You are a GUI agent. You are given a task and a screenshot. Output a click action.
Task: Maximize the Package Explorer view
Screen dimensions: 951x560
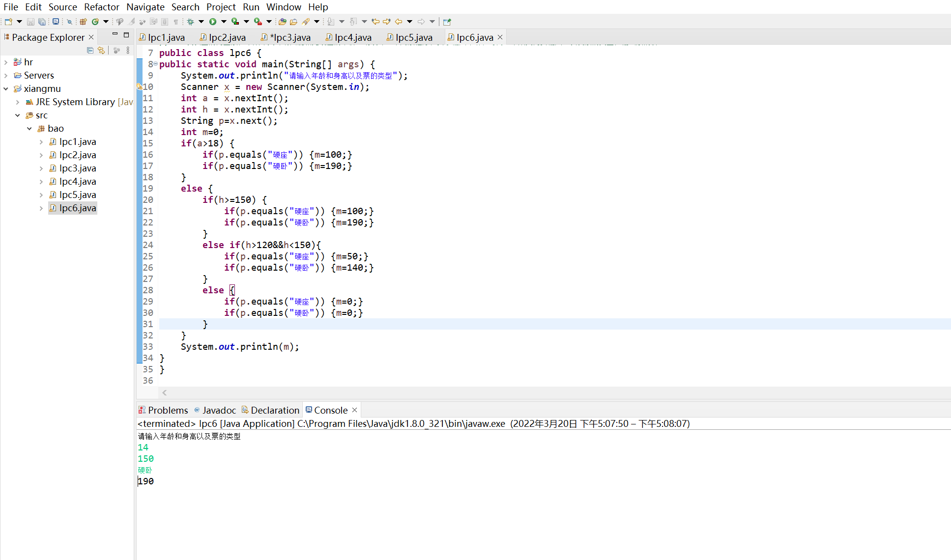[126, 34]
